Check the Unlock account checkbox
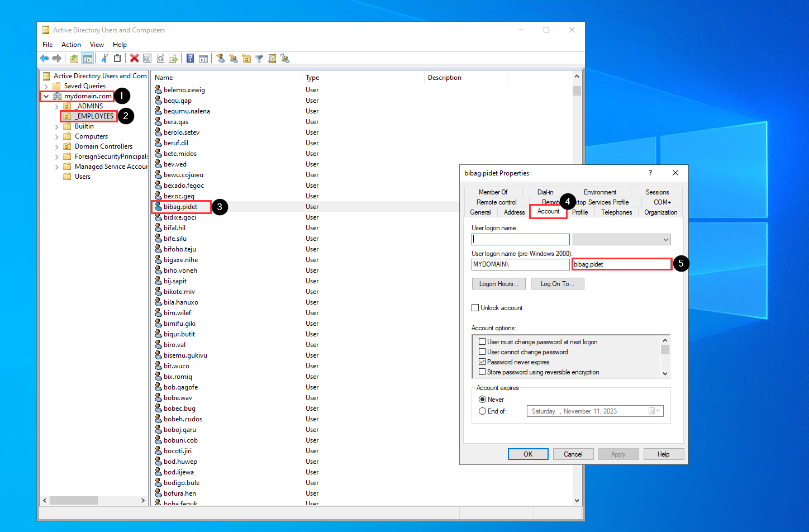 [475, 308]
